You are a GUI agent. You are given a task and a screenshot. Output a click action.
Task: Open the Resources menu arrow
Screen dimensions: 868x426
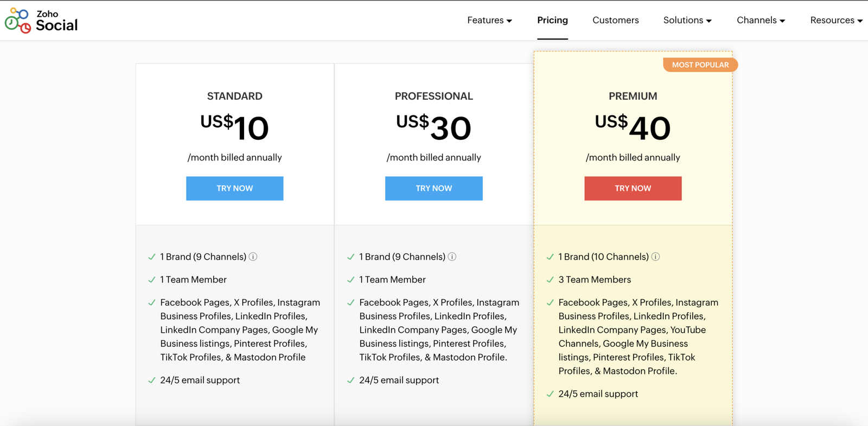click(x=859, y=21)
